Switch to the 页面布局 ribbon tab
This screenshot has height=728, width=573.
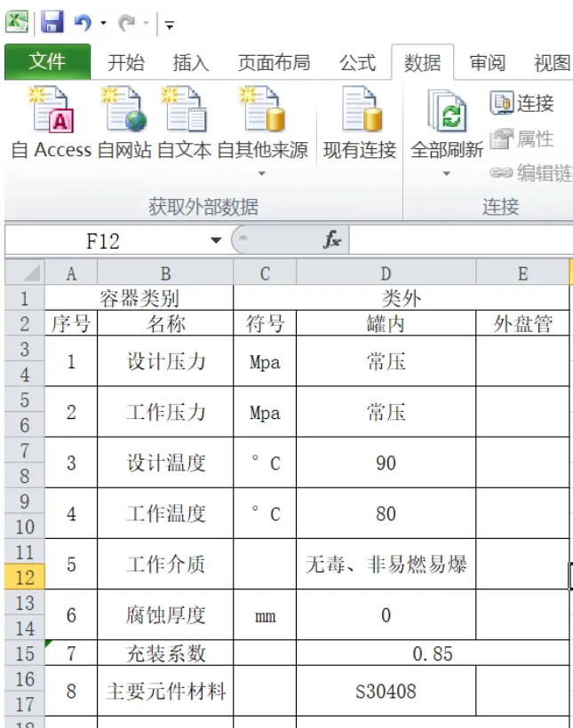click(274, 63)
